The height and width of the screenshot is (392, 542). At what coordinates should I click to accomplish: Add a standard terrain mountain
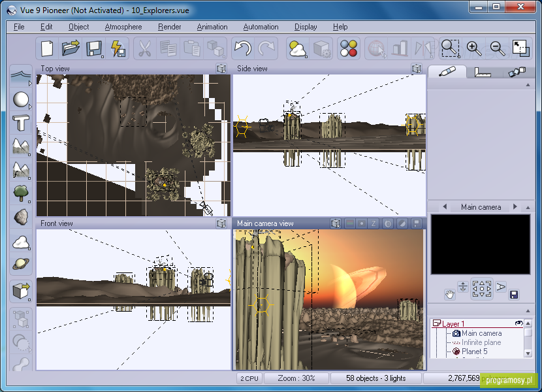point(21,146)
